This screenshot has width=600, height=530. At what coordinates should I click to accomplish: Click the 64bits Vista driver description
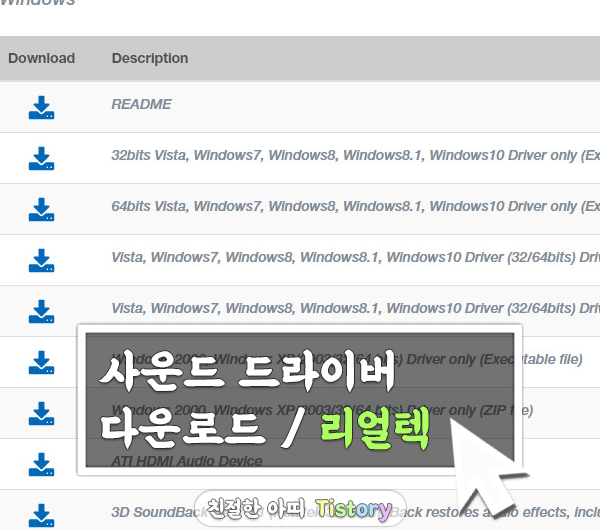(x=355, y=206)
